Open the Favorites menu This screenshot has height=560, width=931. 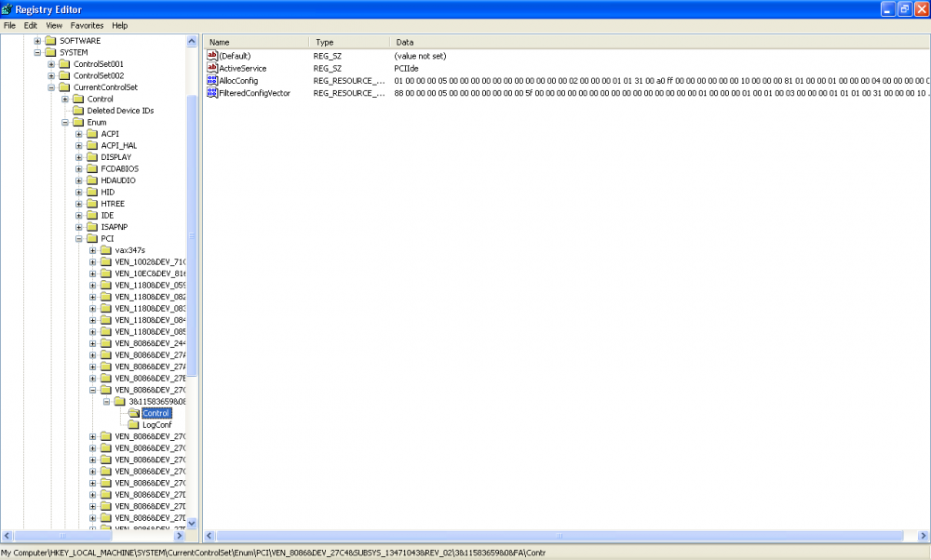(x=87, y=25)
